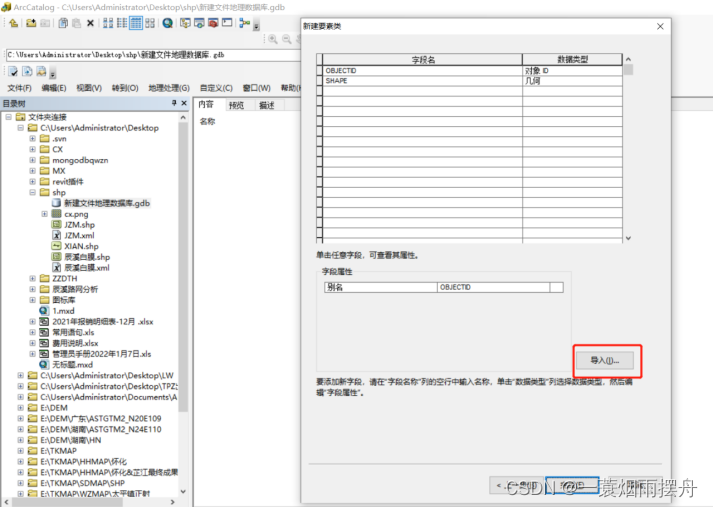Click the Paste icon in the toolbar

[x=76, y=23]
